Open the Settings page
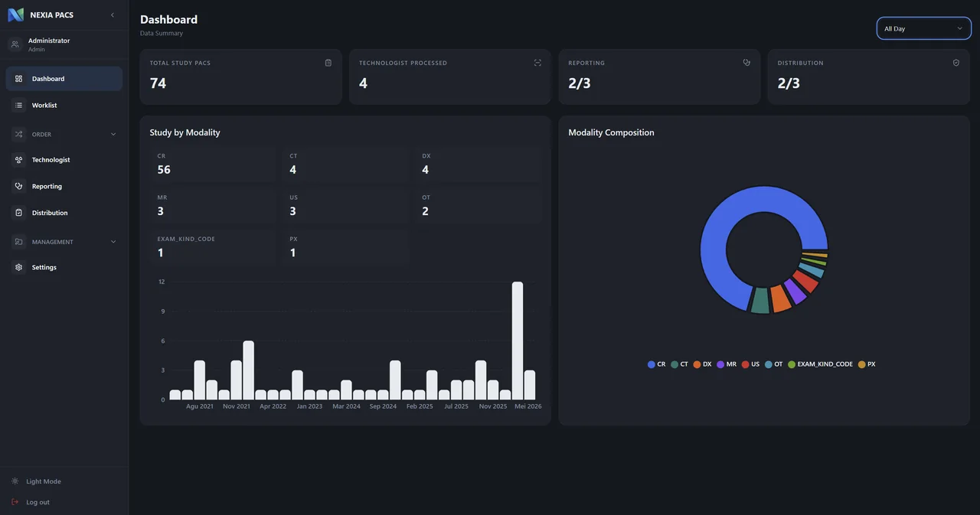Viewport: 980px width, 515px height. (64, 267)
